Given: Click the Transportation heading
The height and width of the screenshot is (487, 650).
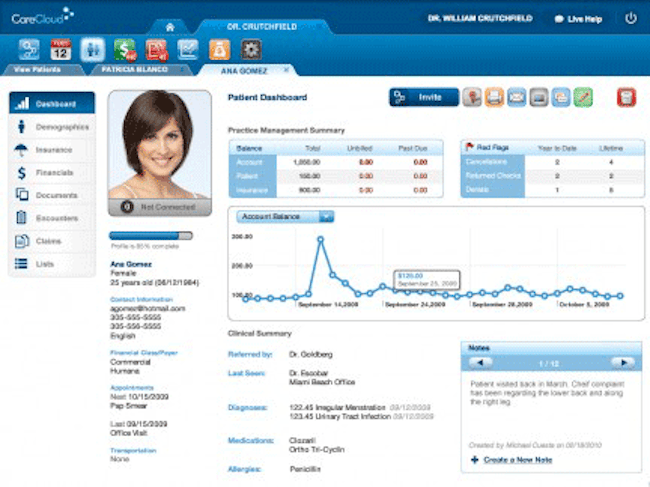Looking at the screenshot, I should pos(133,451).
